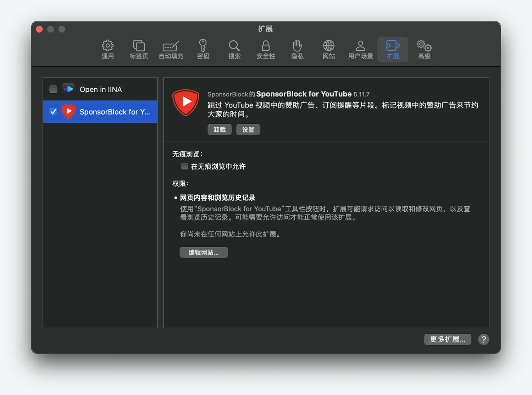Disable the SponsorBlock for YouTube checkbox

click(53, 112)
